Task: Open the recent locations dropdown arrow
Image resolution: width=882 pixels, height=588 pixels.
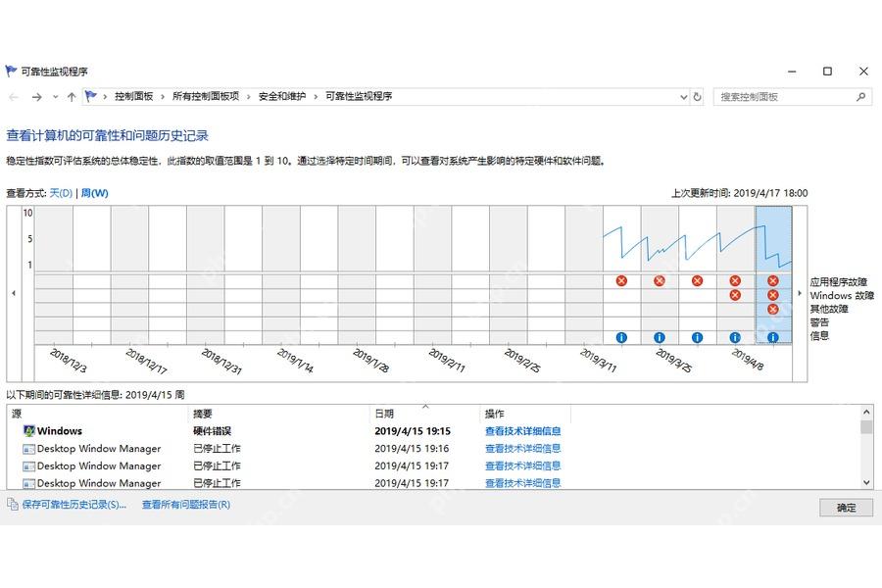Action: 55,97
